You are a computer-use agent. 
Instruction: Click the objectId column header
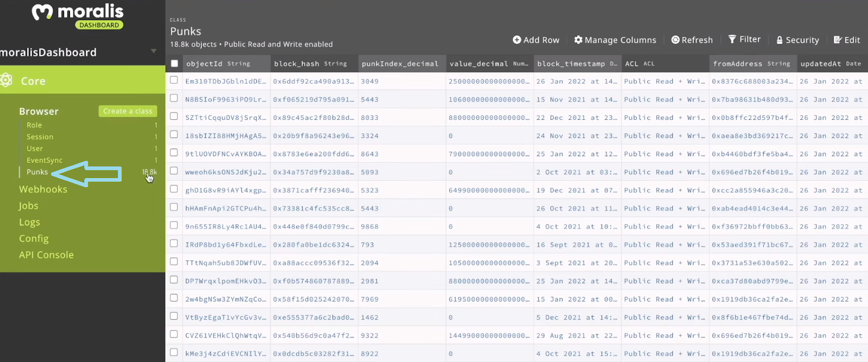(227, 63)
